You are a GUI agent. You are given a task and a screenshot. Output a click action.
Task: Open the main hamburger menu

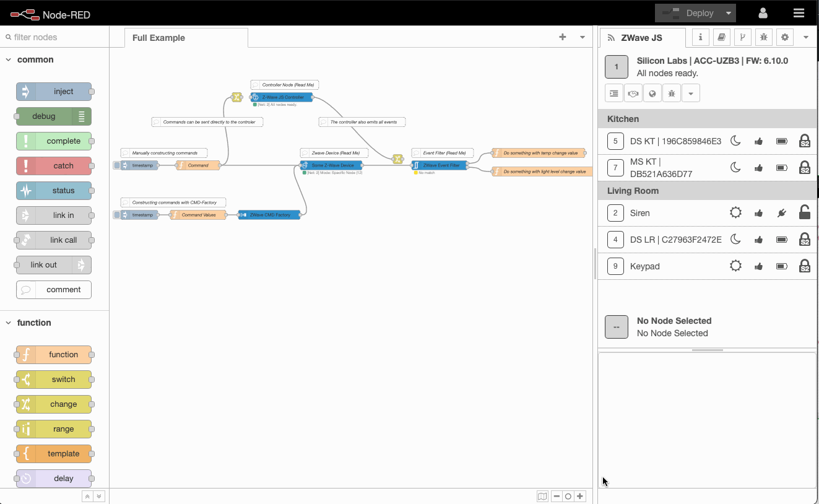(x=799, y=13)
